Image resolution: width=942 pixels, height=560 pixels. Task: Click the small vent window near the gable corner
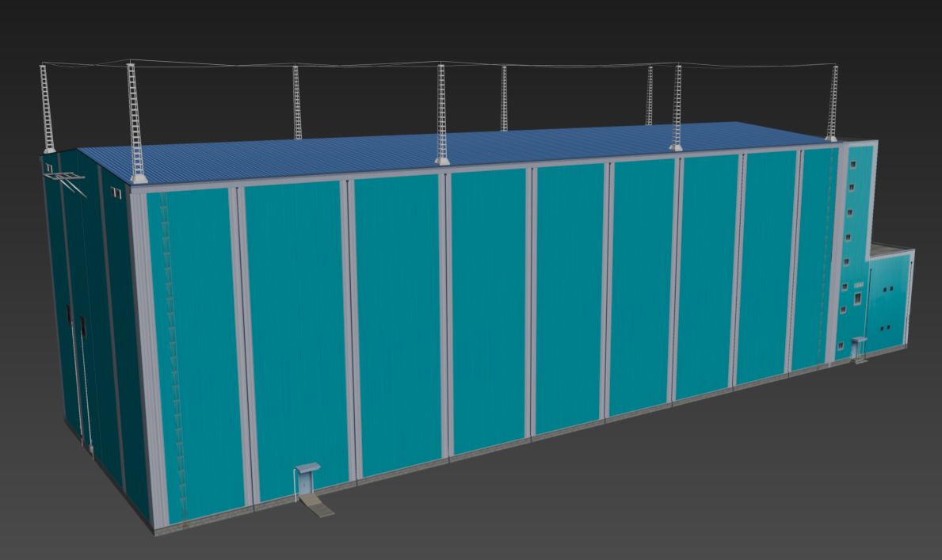(x=116, y=192)
